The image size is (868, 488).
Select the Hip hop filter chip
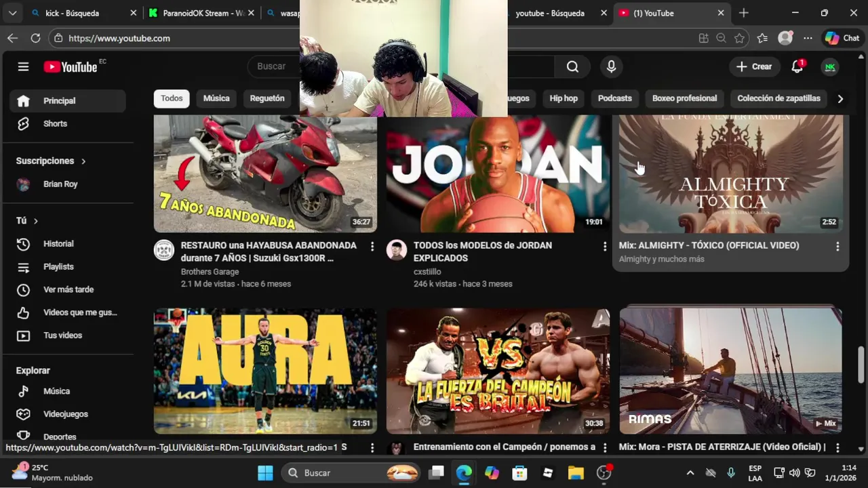tap(564, 98)
